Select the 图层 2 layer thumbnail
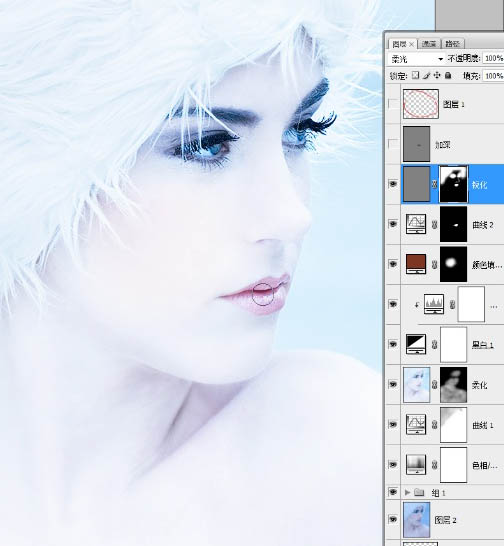 [x=416, y=520]
